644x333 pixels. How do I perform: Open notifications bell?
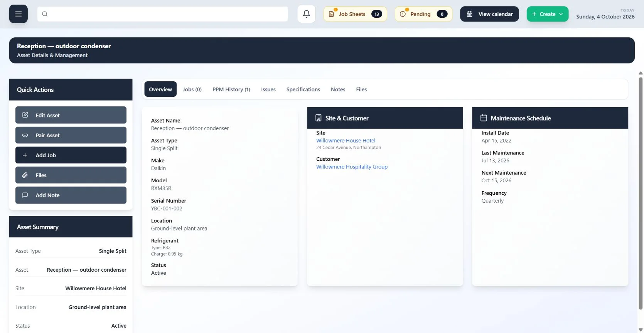(307, 14)
